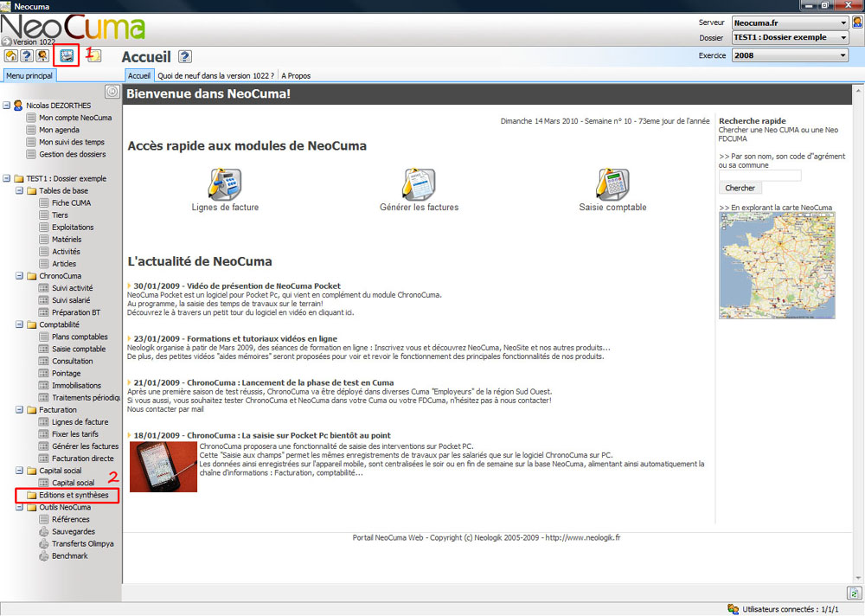This screenshot has width=865, height=616.
Task: Click the Sauvegardes printer-like icon in tree
Action: tap(44, 531)
